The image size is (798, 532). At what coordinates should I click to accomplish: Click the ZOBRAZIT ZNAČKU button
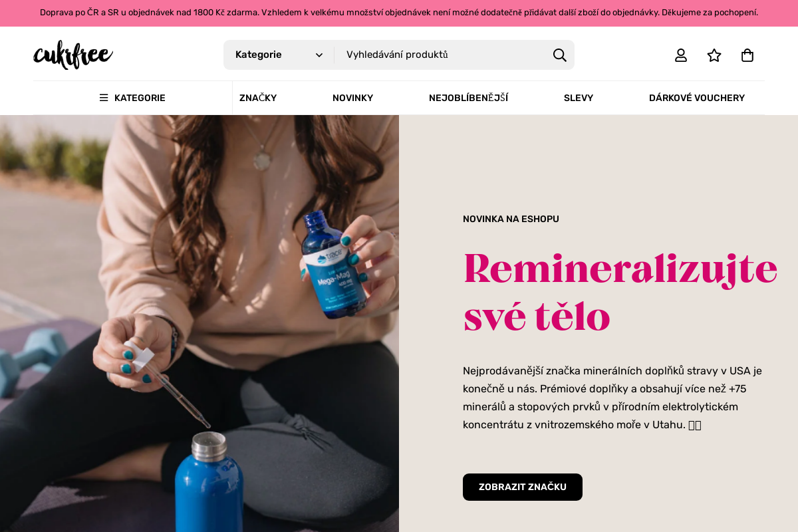point(523,487)
